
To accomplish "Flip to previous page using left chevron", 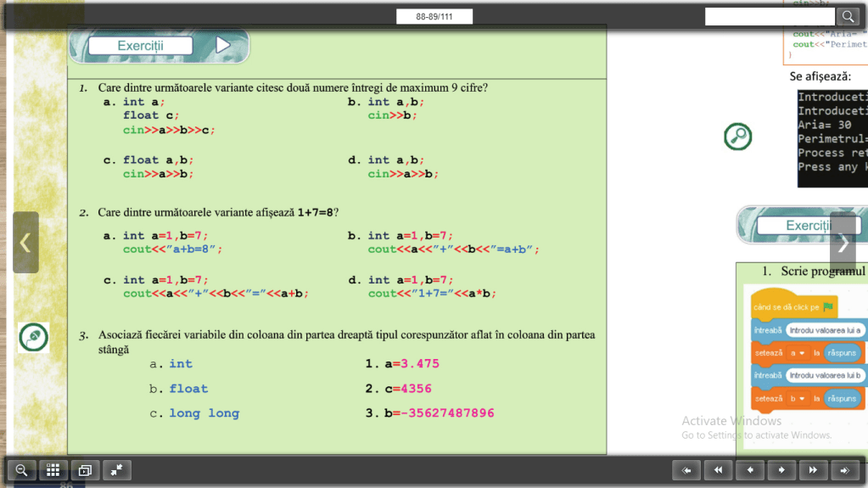I will [25, 243].
